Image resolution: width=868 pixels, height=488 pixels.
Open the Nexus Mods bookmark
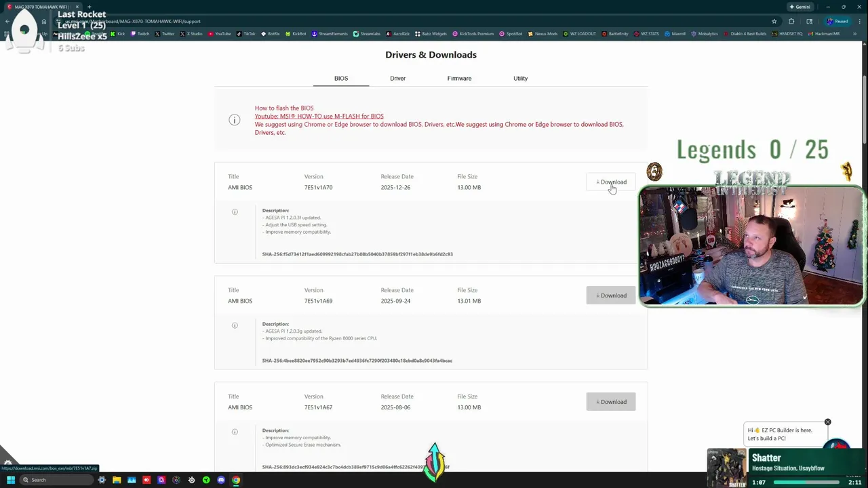coord(542,34)
